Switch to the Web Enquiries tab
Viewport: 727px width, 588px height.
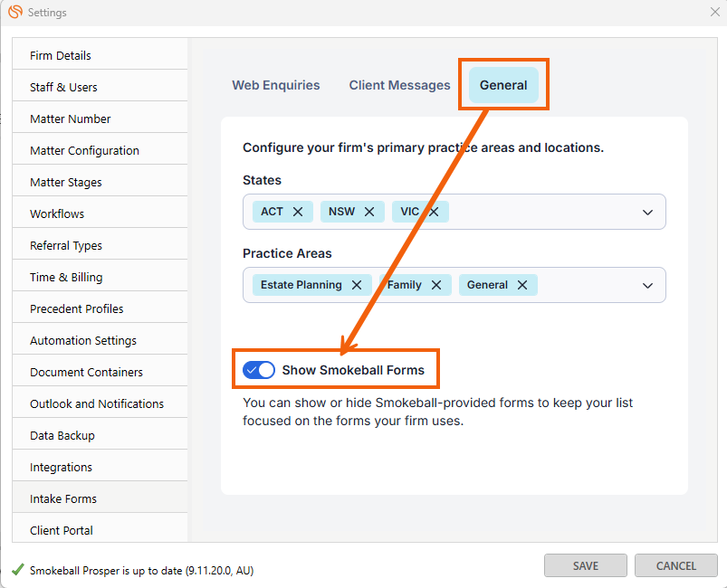click(276, 85)
